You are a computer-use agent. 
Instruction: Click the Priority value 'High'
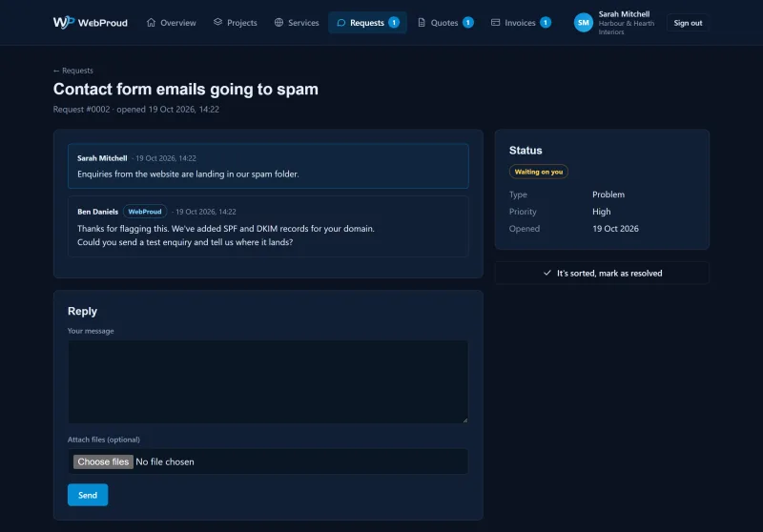click(x=602, y=212)
